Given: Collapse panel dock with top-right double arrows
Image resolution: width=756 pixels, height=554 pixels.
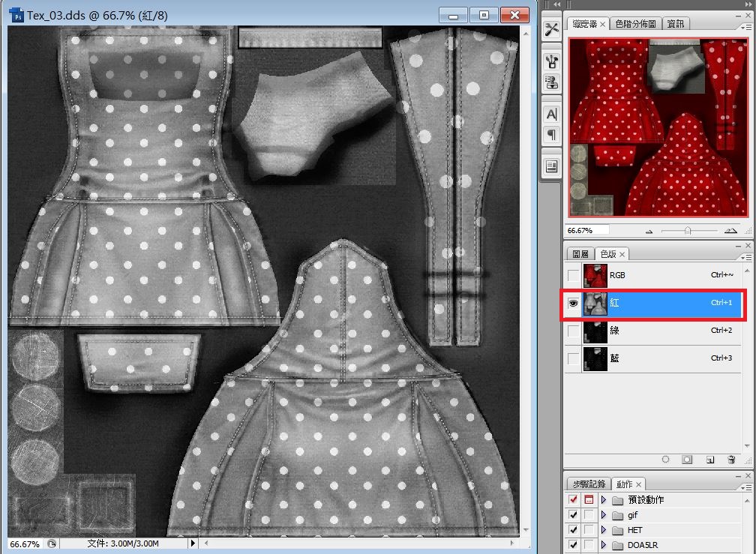Looking at the screenshot, I should click(x=747, y=4).
